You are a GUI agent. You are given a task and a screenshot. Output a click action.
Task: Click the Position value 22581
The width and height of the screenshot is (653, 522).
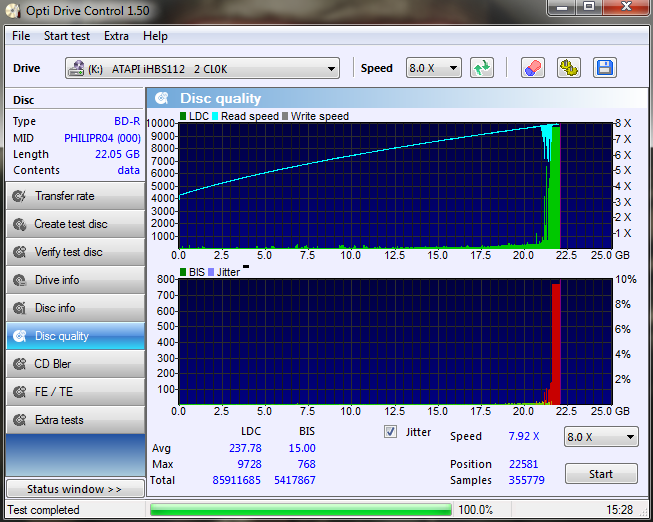[523, 465]
